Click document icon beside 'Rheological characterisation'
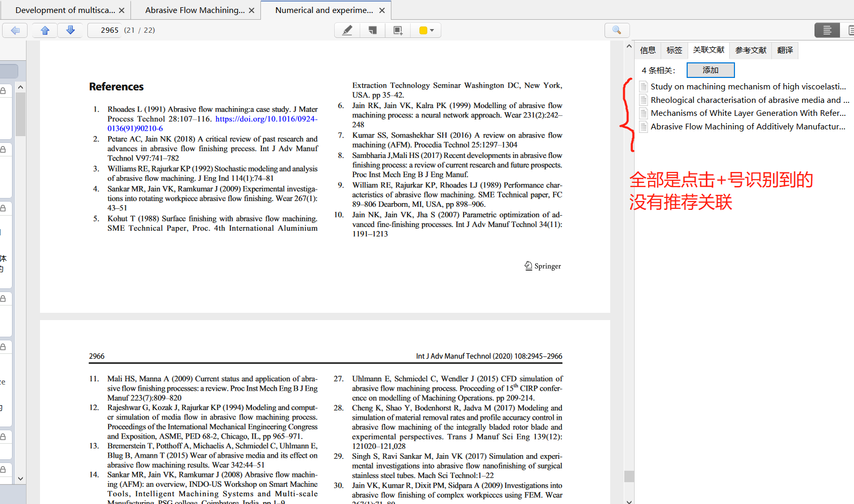Image resolution: width=854 pixels, height=504 pixels. [x=643, y=100]
